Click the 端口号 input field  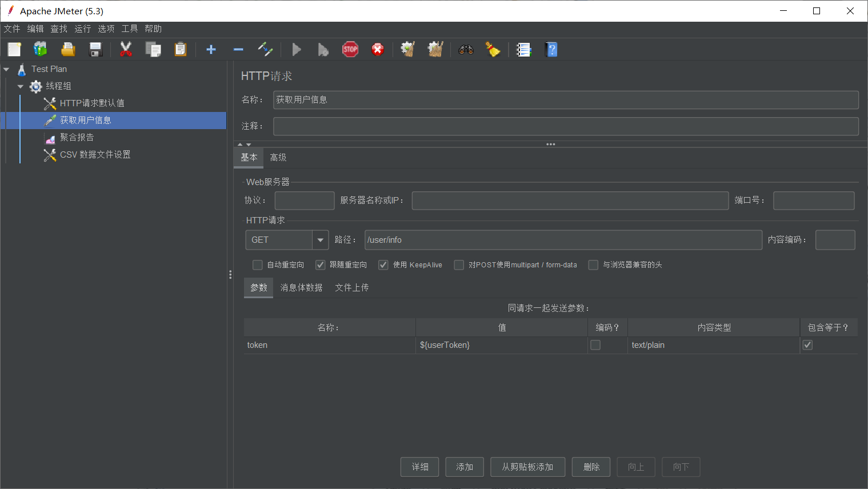(814, 201)
